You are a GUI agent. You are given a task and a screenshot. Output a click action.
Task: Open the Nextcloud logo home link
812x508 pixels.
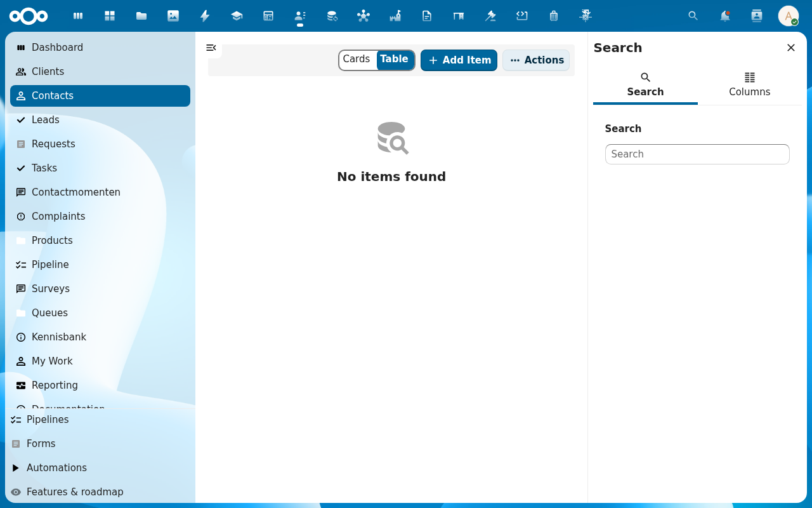pos(29,16)
